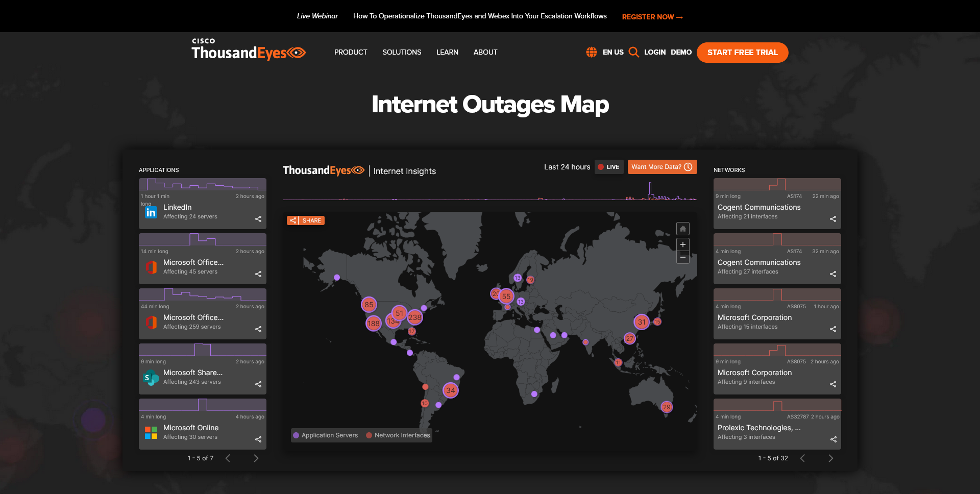Share Cogent Communications 21 interfaces card
Image resolution: width=980 pixels, height=494 pixels.
(833, 219)
